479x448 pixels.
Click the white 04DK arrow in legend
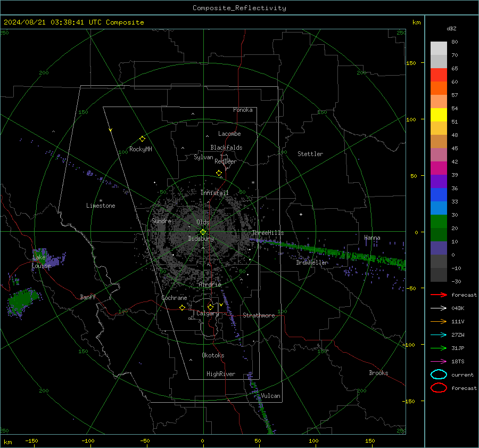439,308
